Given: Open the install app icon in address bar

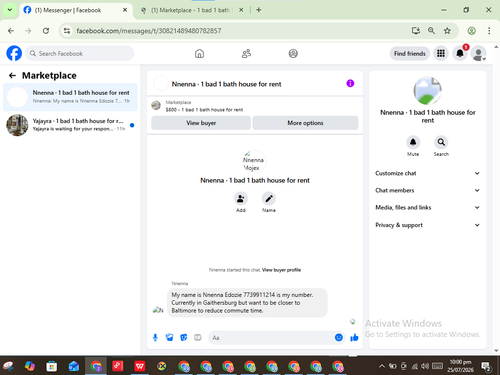Looking at the screenshot, I should point(415,31).
